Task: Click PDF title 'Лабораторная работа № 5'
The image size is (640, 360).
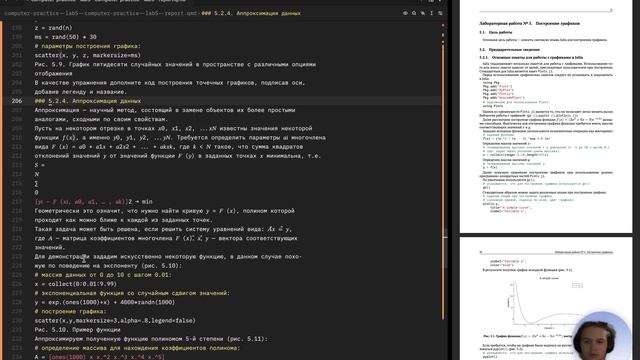Action: coord(529,24)
